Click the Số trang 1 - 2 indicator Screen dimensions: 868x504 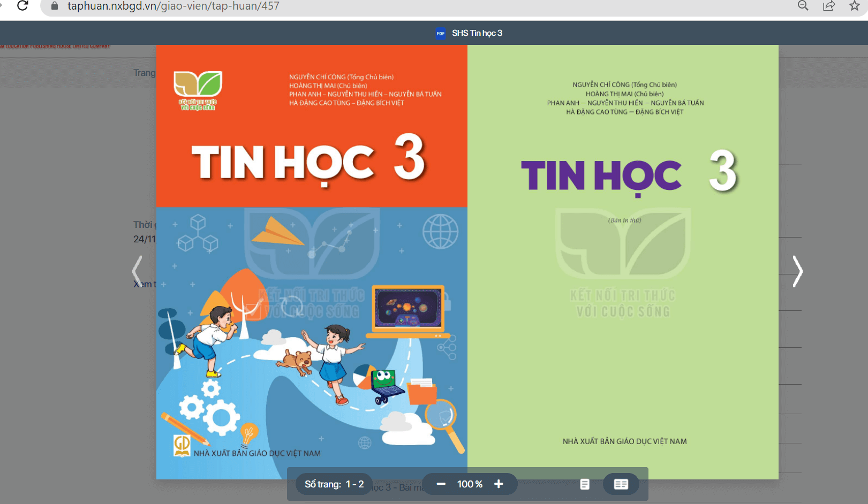pos(334,484)
